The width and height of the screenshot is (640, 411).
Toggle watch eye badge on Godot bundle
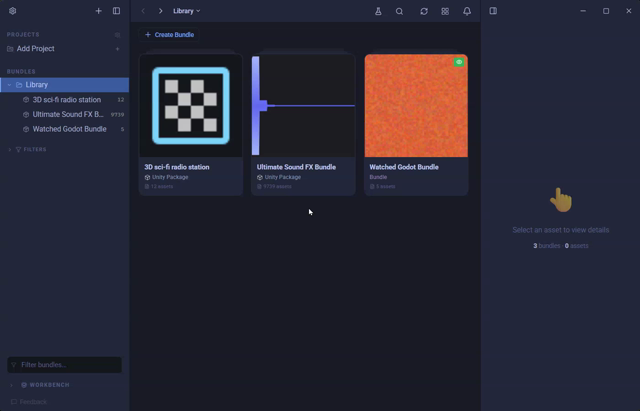pyautogui.click(x=459, y=62)
